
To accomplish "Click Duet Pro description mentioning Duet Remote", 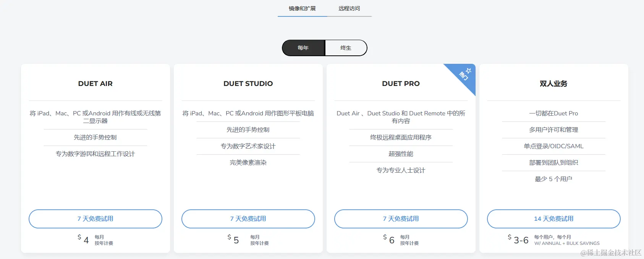I will 401,117.
